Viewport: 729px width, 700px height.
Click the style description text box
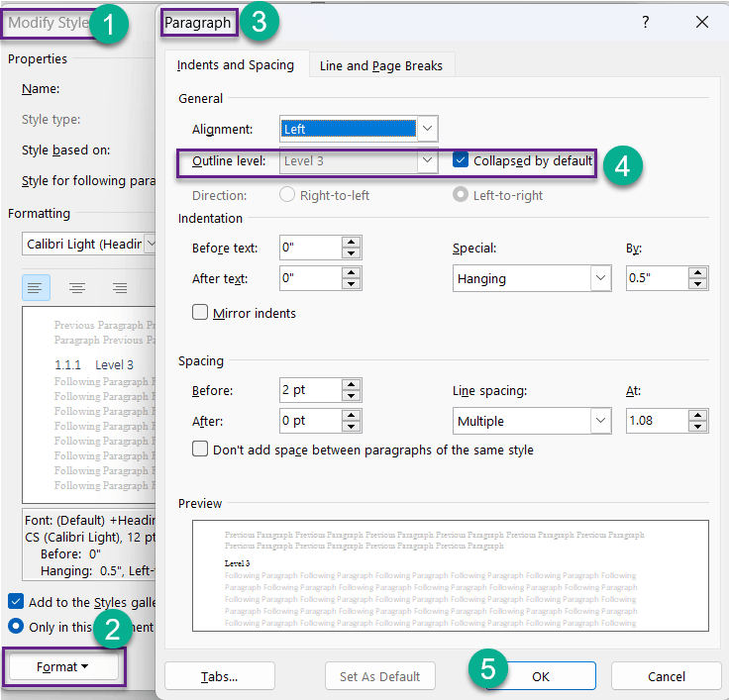[x=89, y=545]
